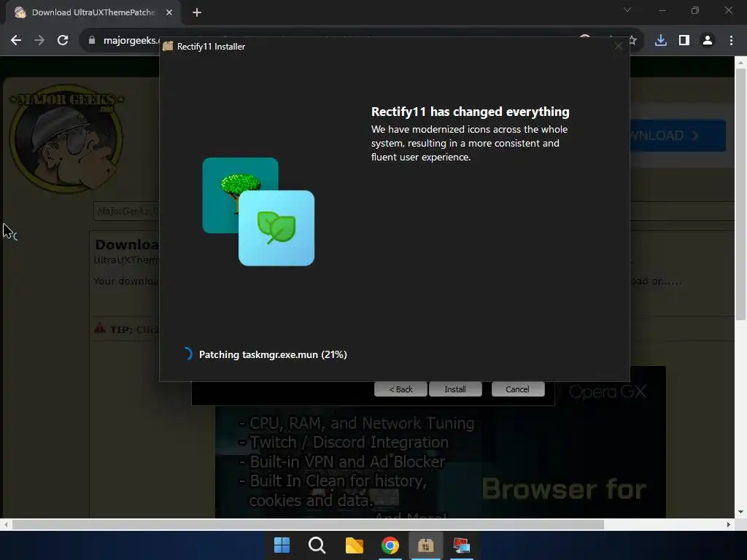
Task: Click the Chrome taskbar icon
Action: pos(390,545)
